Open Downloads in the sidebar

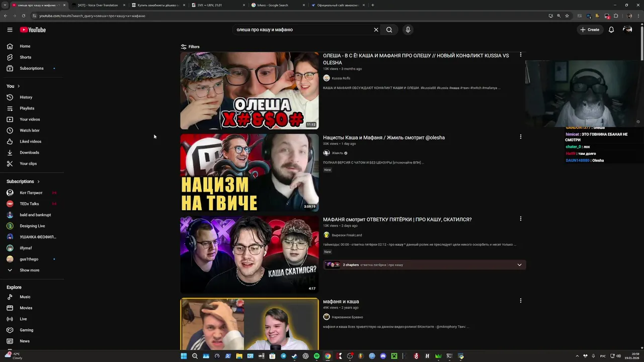pyautogui.click(x=32, y=152)
